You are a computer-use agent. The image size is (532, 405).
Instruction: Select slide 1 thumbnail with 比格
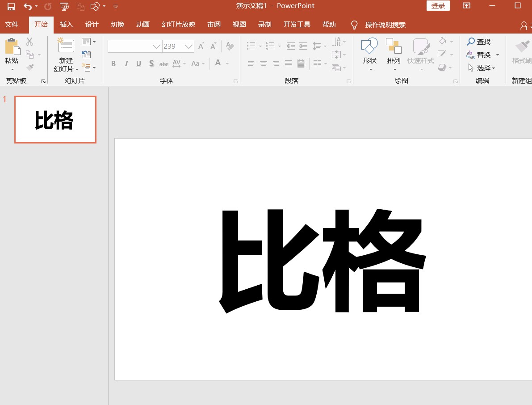pos(55,120)
